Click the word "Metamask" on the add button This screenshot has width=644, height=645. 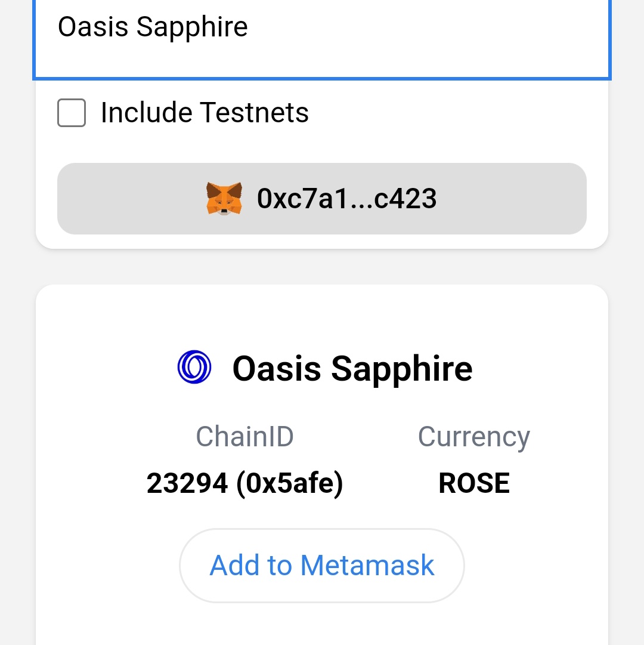click(x=367, y=565)
